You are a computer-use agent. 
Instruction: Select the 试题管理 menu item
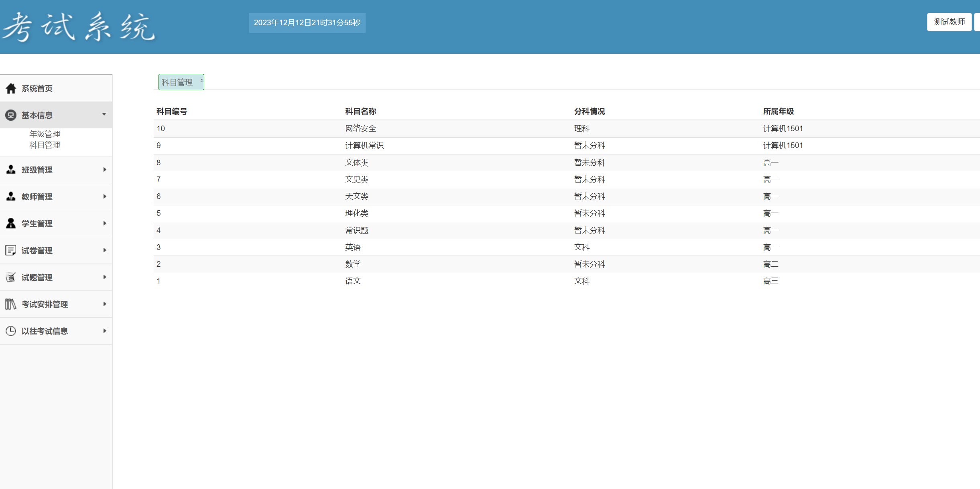[x=56, y=277]
